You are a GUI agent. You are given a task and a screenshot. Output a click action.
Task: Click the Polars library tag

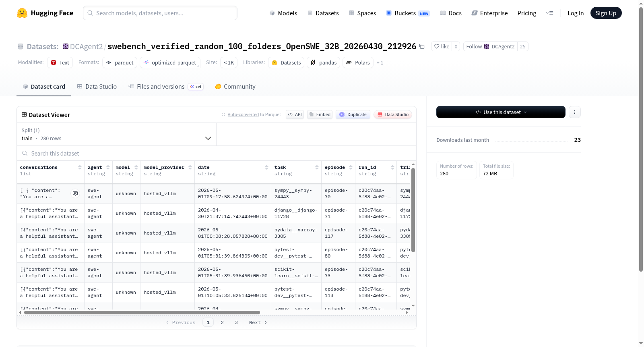pyautogui.click(x=358, y=62)
